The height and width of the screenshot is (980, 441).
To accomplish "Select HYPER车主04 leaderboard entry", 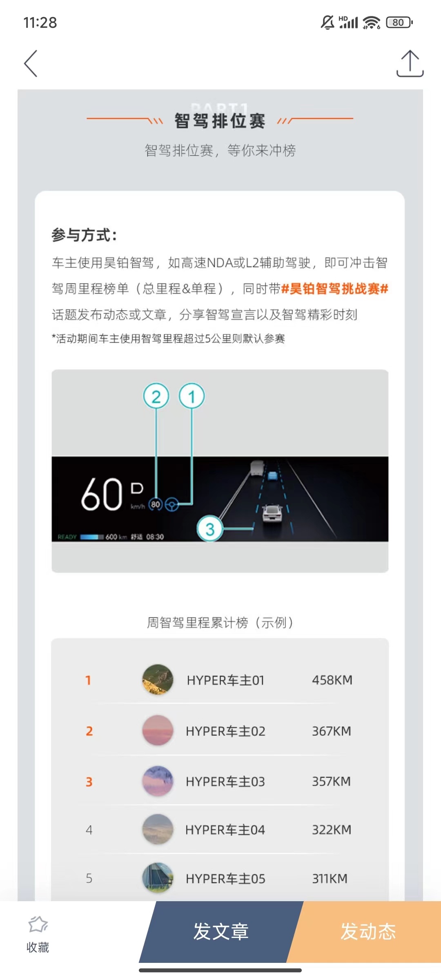I will (x=220, y=829).
